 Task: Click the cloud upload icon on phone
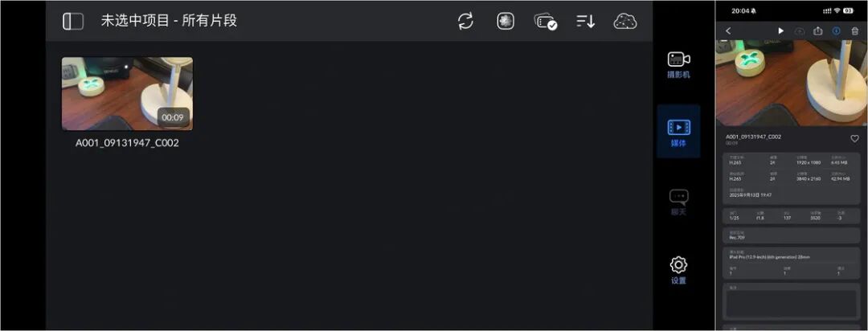tap(800, 31)
